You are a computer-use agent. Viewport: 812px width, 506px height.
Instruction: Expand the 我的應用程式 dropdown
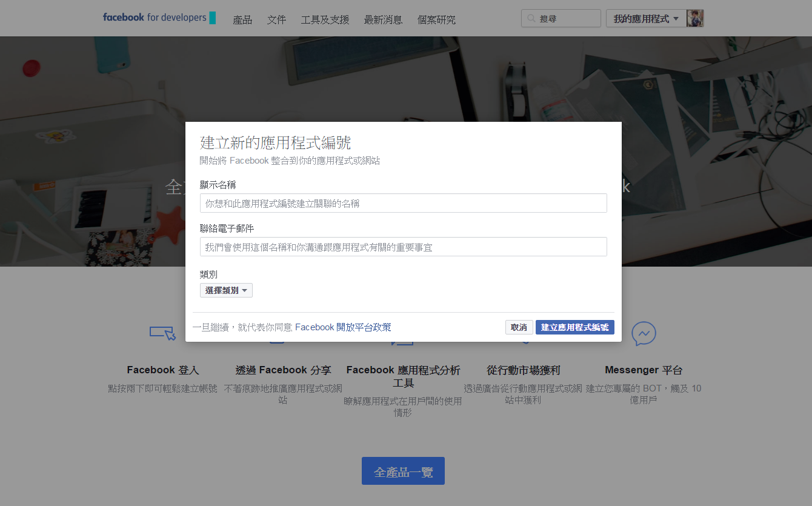(646, 18)
